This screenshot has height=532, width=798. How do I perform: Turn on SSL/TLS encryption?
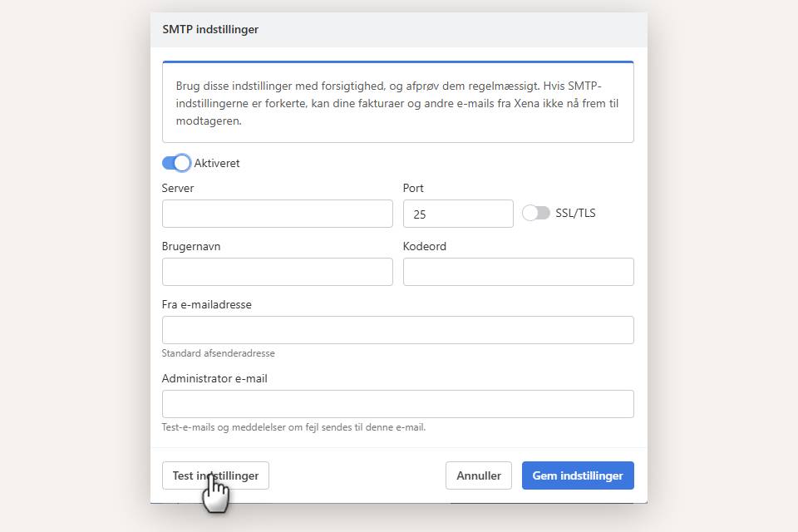(x=535, y=213)
